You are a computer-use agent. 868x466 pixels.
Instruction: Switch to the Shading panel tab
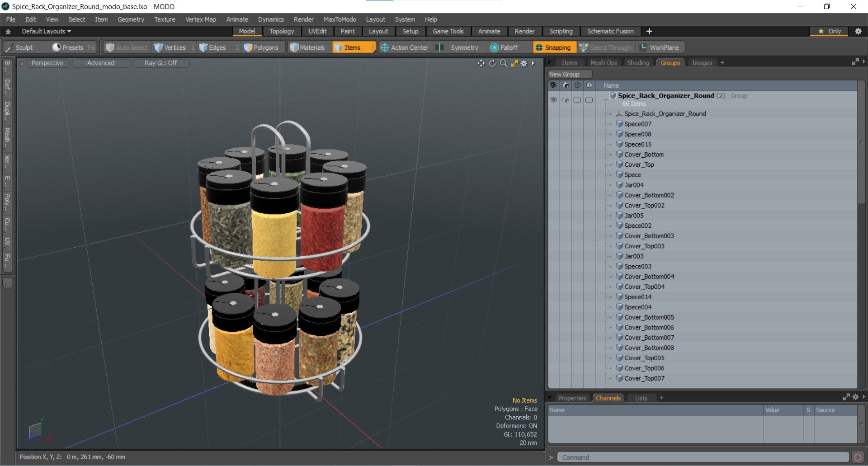tap(638, 63)
